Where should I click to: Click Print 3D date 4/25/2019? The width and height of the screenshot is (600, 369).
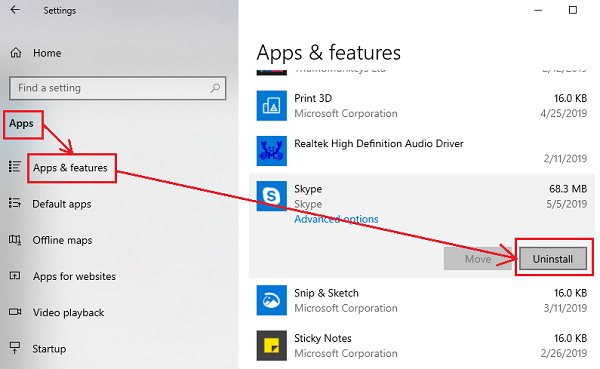point(563,113)
